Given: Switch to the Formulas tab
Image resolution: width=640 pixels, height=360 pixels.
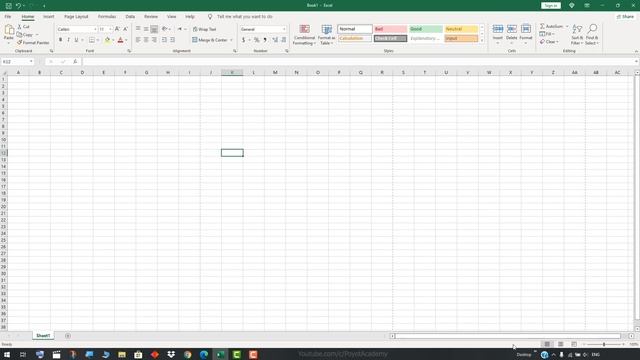Looking at the screenshot, I should tap(107, 17).
